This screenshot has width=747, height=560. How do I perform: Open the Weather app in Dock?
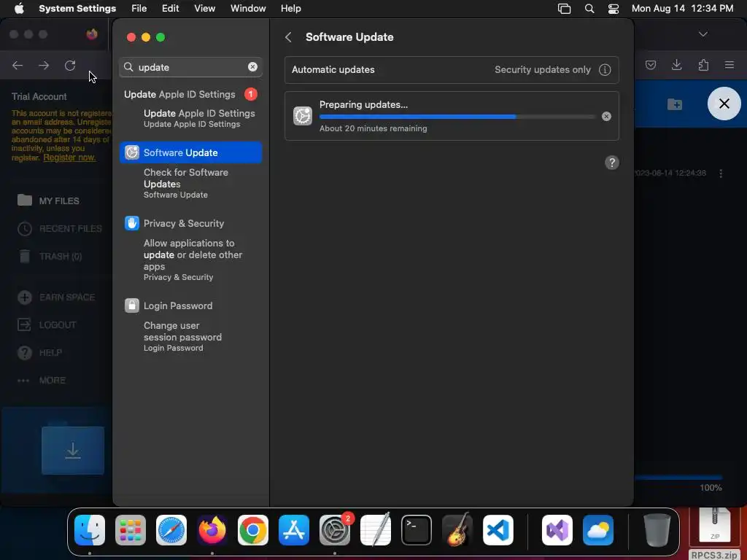pyautogui.click(x=598, y=529)
